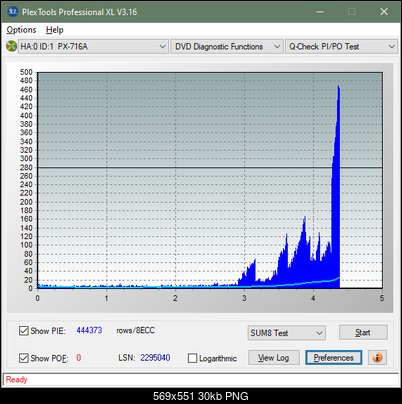Click the rows/8ECC label
Viewport: 402px width, 404px height.
[135, 330]
